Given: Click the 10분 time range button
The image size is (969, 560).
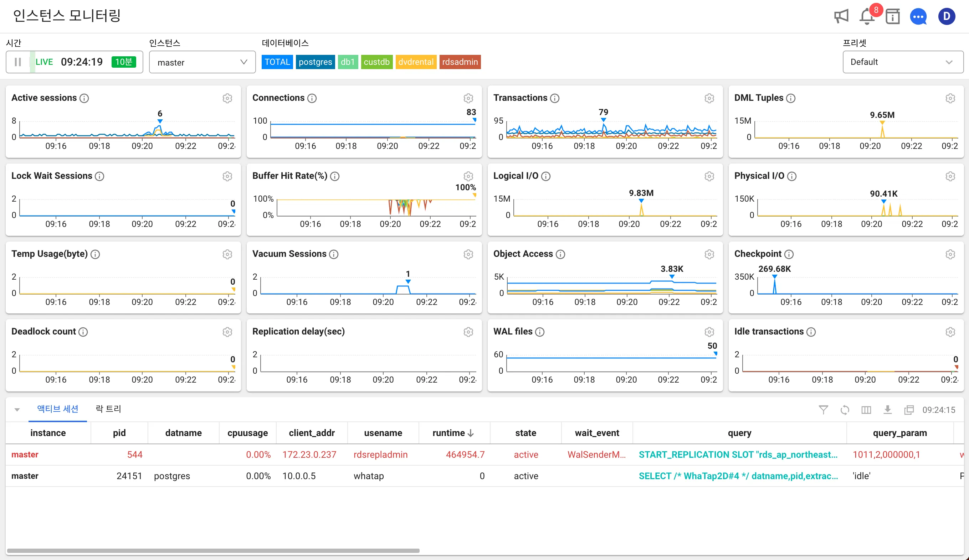Looking at the screenshot, I should tap(123, 62).
